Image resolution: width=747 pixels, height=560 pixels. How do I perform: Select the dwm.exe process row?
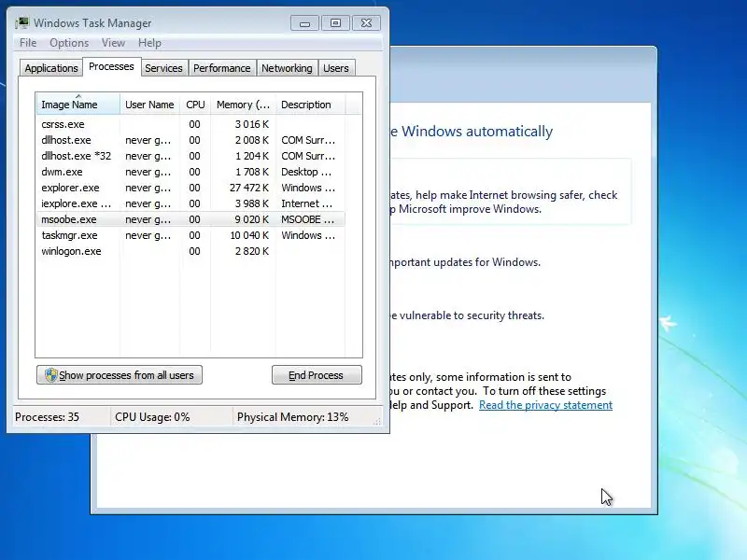tap(190, 172)
